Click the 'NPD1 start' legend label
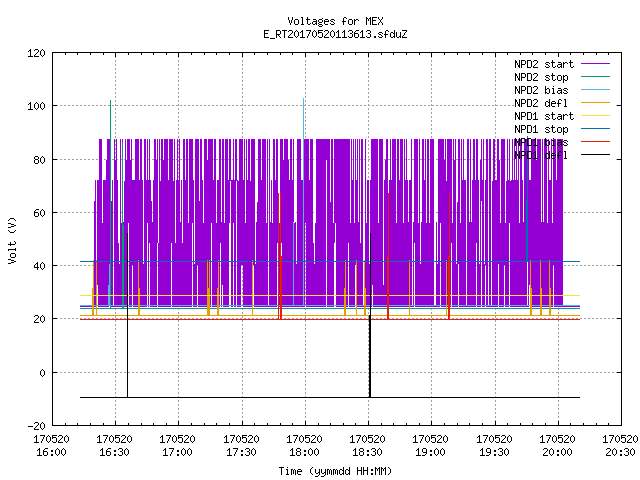This screenshot has height=480, width=640. pos(544,116)
